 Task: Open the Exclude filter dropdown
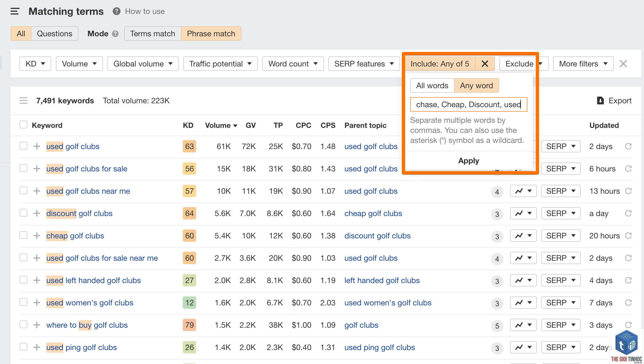(x=524, y=64)
